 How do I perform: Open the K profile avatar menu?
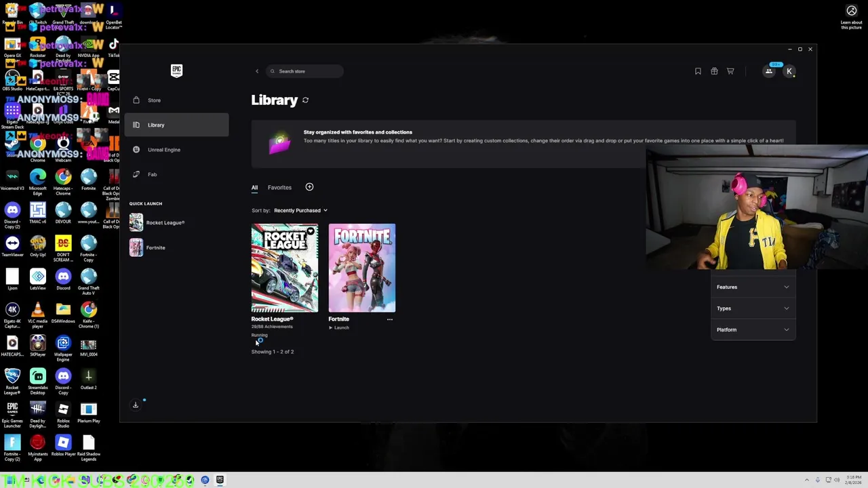[x=789, y=71]
